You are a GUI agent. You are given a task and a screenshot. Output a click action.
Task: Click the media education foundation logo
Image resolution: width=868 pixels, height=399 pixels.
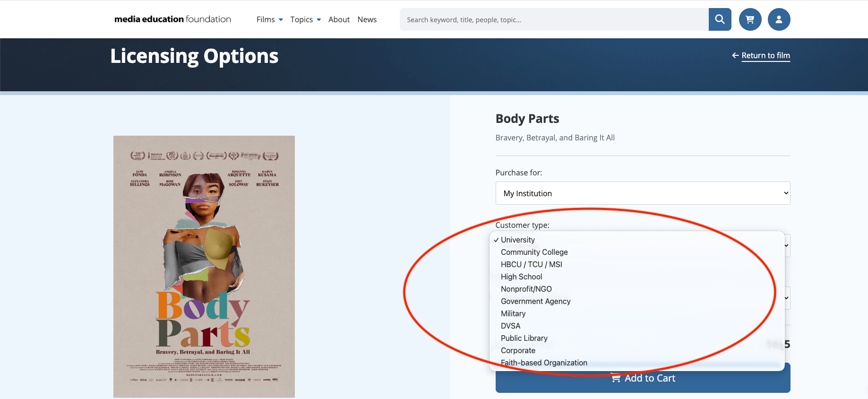click(172, 19)
